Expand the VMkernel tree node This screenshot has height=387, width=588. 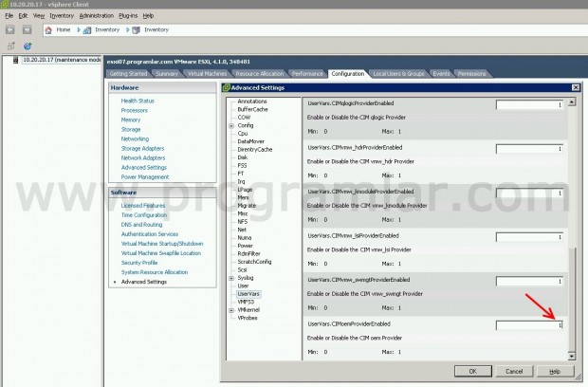click(231, 310)
